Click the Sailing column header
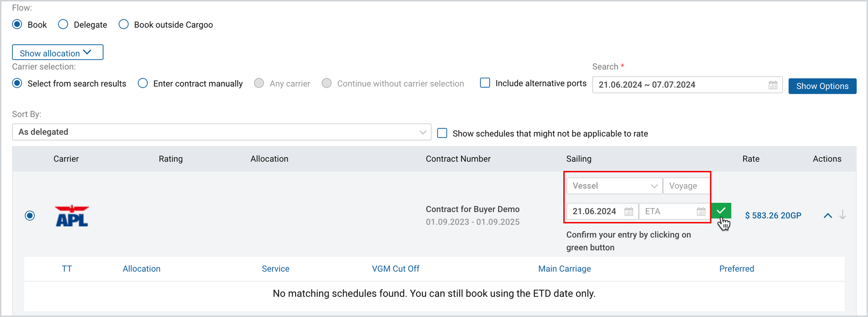Screen dimensions: 868x317 click(x=579, y=159)
